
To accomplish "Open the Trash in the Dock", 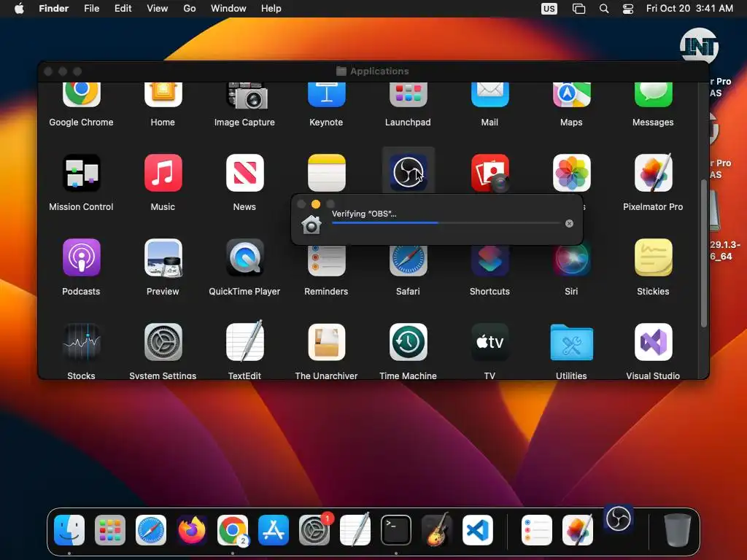I will coord(678,530).
